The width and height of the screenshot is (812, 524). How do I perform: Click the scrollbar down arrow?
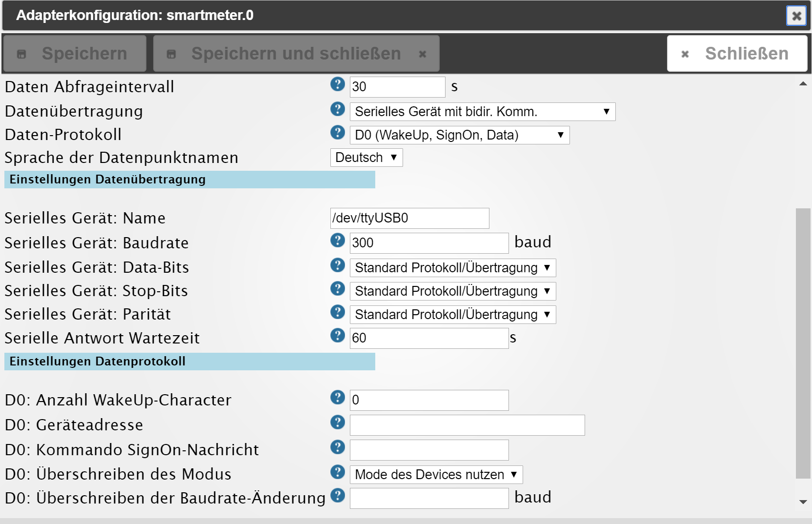click(x=803, y=502)
